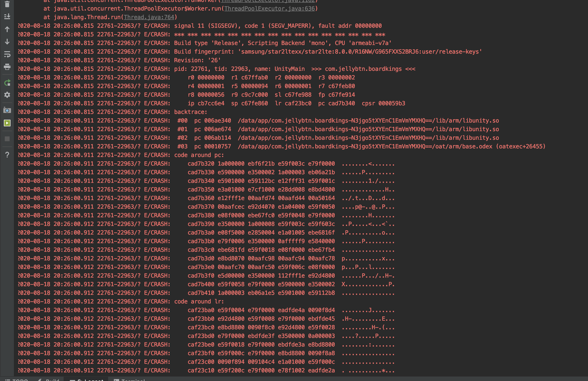This screenshot has width=588, height=381.
Task: Open ThreadPoolExecutor.java:636 source link
Action: click(269, 9)
